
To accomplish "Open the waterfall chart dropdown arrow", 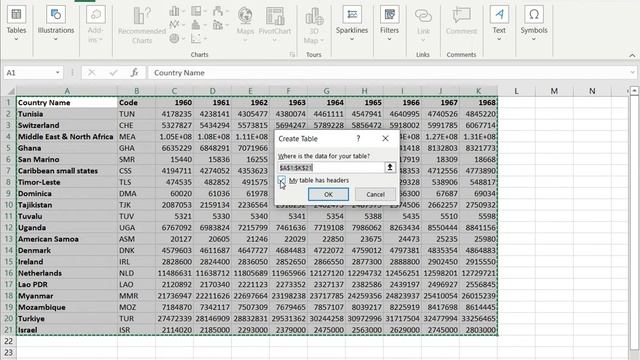I will coord(227,11).
